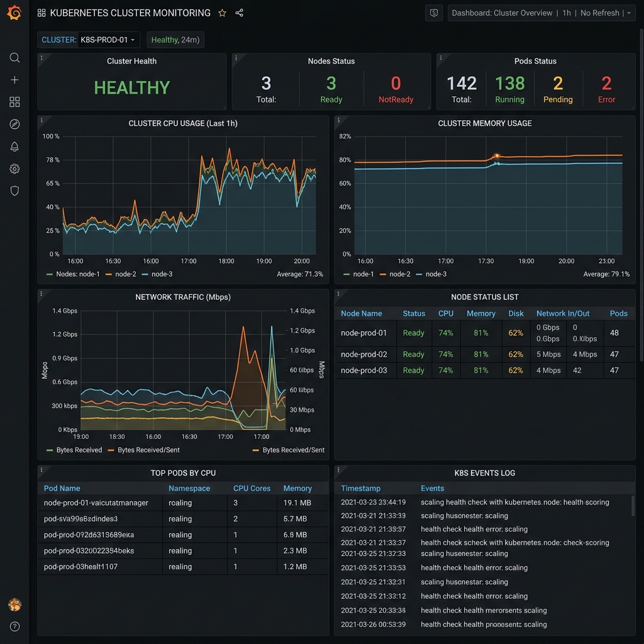Share the dashboard via share icon
The width and height of the screenshot is (644, 644).
pyautogui.click(x=239, y=13)
